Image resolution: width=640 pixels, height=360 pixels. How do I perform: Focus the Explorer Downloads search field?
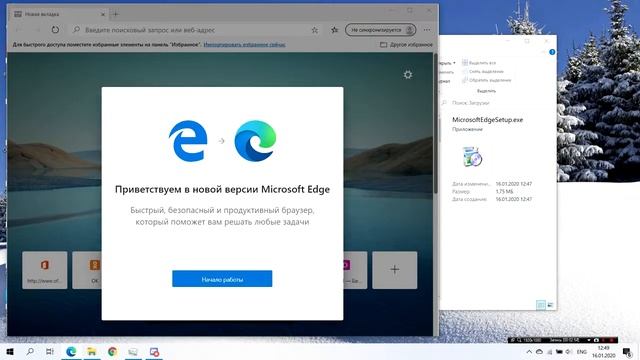pos(496,103)
